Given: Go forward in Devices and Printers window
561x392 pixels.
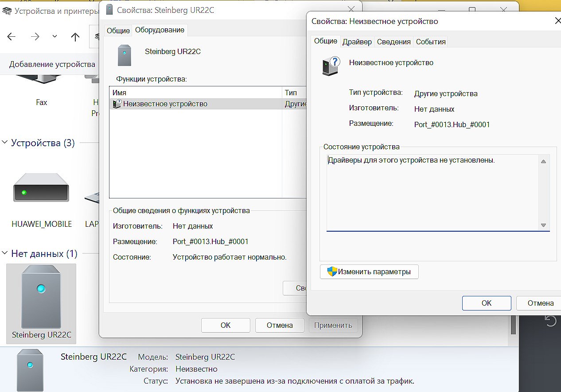Looking at the screenshot, I should (x=35, y=37).
